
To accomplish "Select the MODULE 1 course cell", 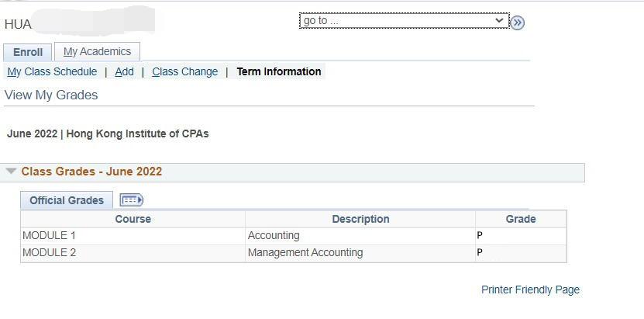I will pos(50,235).
